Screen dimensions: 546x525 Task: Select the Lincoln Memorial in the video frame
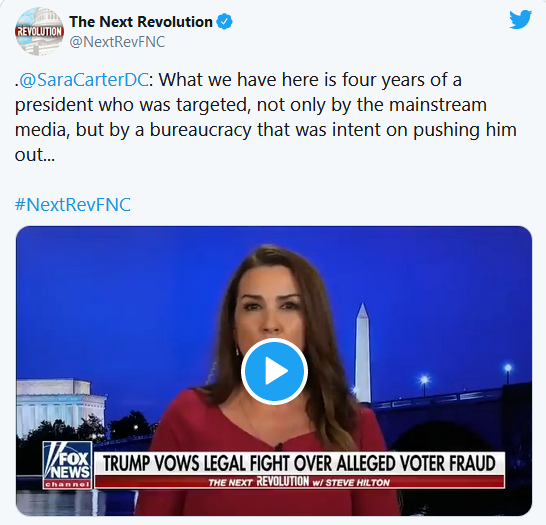60,405
